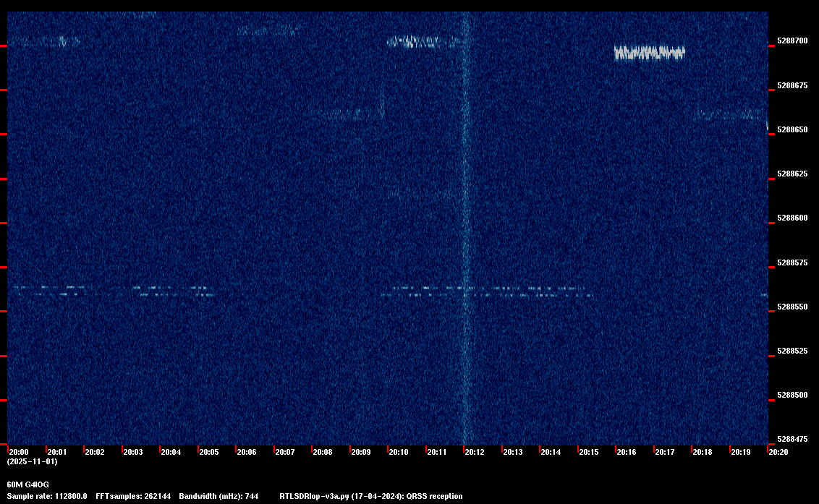
Task: Click the 20:05 time axis label
Action: [x=209, y=452]
